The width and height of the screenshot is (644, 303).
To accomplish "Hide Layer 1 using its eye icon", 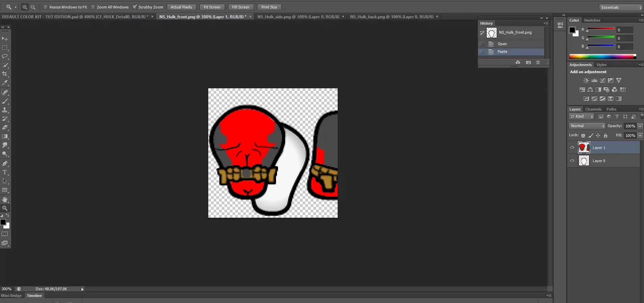I will 572,148.
